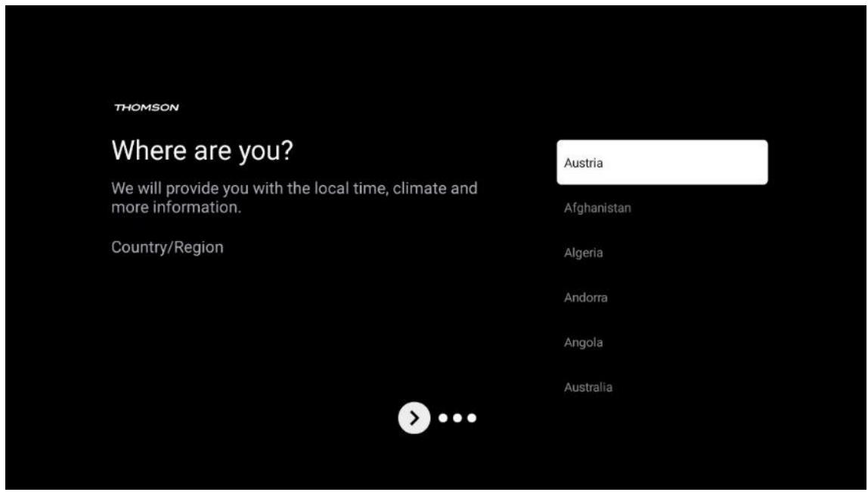
Task: Pick Algeria in the region list
Action: [584, 253]
